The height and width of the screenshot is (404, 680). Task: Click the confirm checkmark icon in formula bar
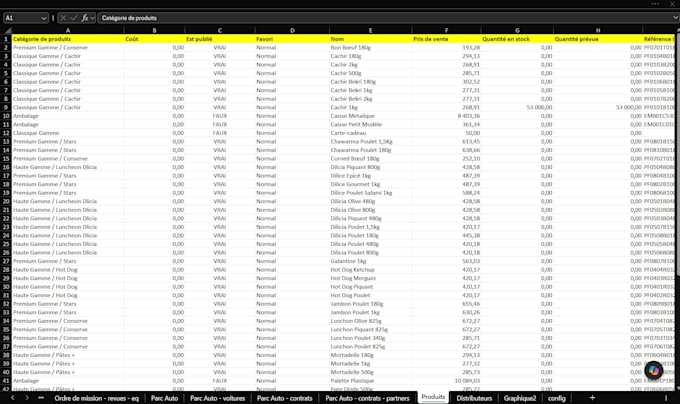point(74,18)
